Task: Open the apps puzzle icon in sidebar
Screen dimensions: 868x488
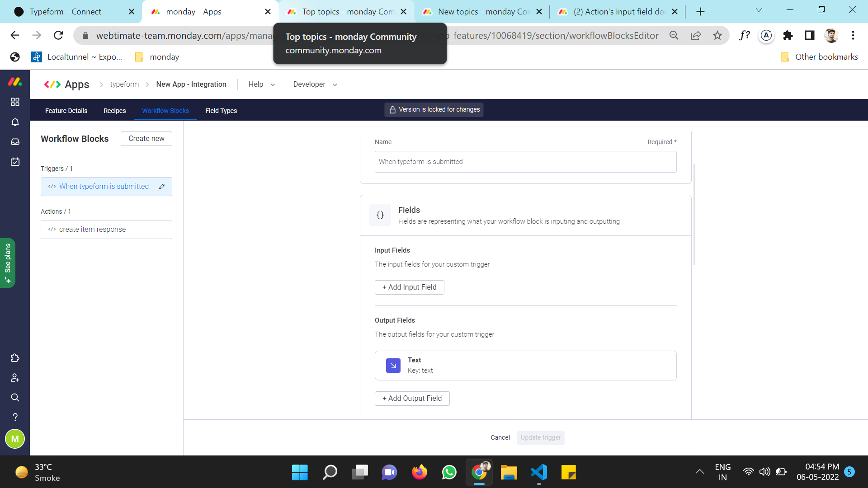Action: click(x=15, y=358)
